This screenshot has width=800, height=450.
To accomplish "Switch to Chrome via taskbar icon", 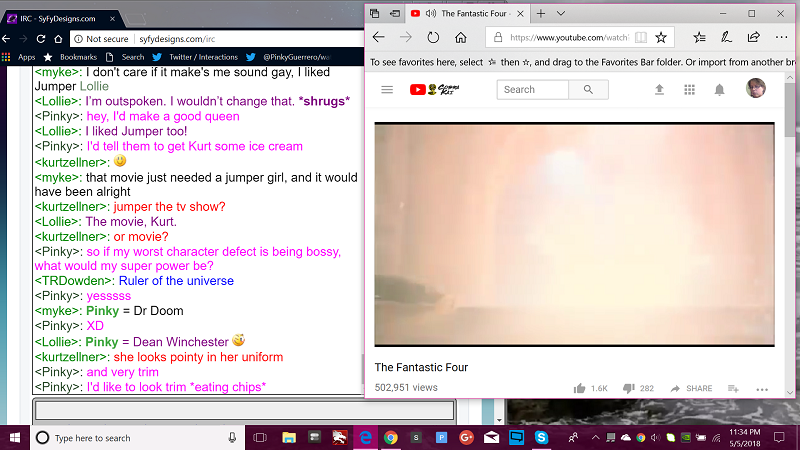I will point(391,438).
